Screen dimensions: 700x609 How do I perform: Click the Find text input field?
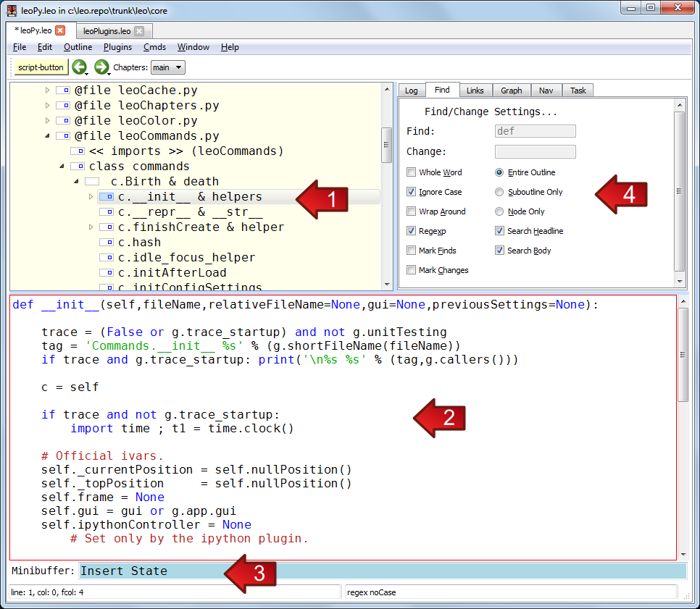point(536,131)
